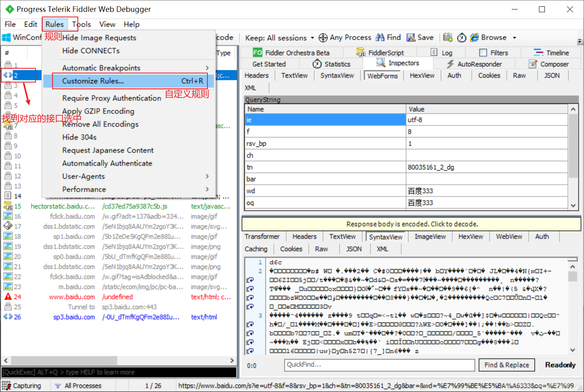This screenshot has height=392, width=584.
Task: Click response body scrollbar down arrow
Action: (x=573, y=350)
